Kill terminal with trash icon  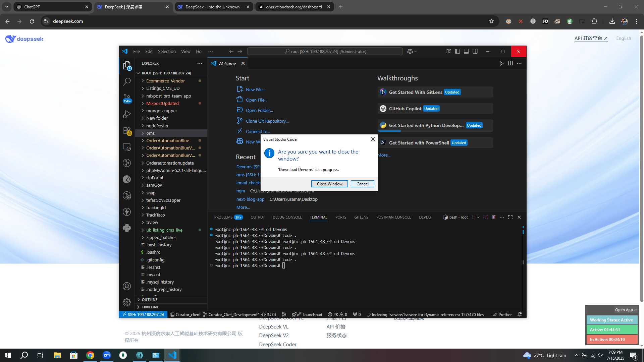(493, 217)
